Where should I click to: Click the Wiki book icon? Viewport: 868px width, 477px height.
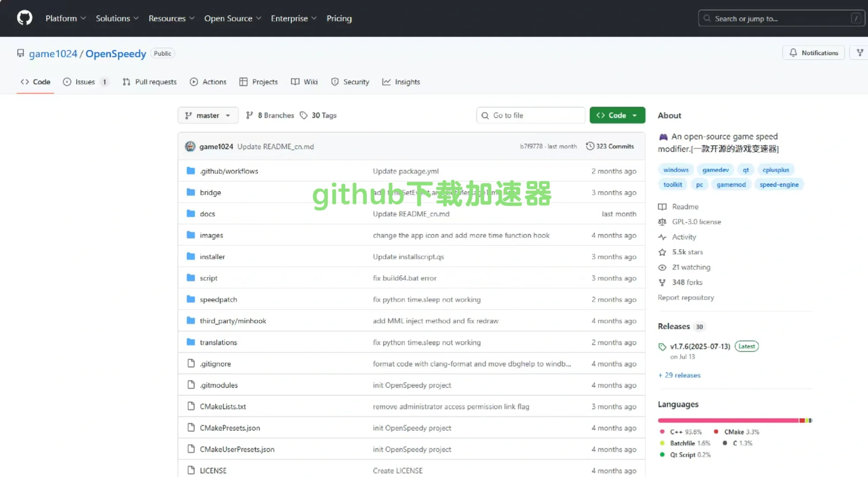tap(295, 82)
